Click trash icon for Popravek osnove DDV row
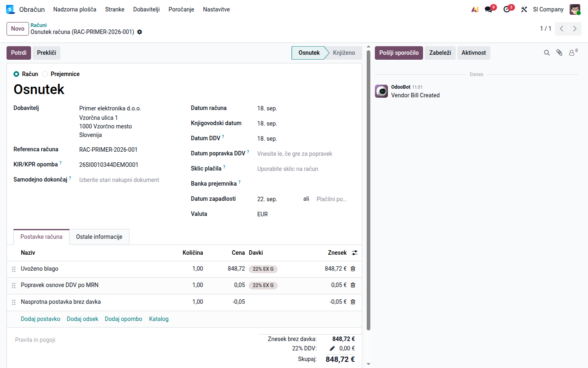 [353, 285]
